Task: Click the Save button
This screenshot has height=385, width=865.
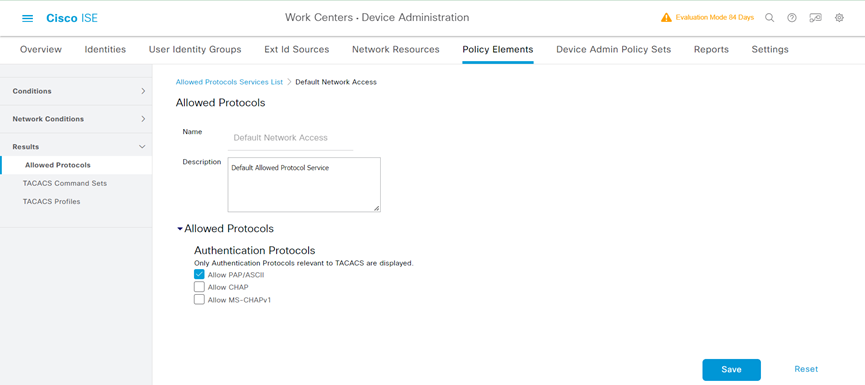Action: click(x=731, y=370)
